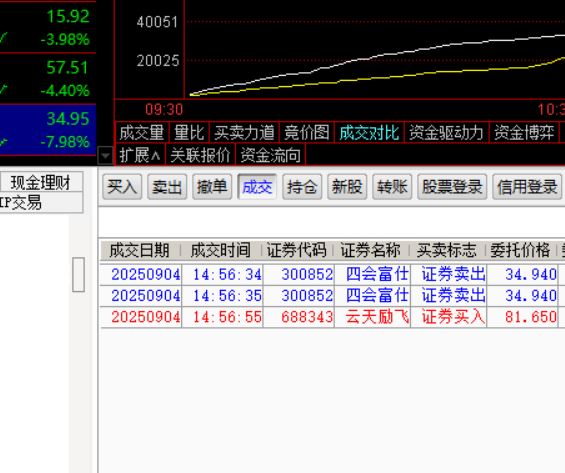Click the 新股 button
565x473 pixels.
click(x=347, y=187)
